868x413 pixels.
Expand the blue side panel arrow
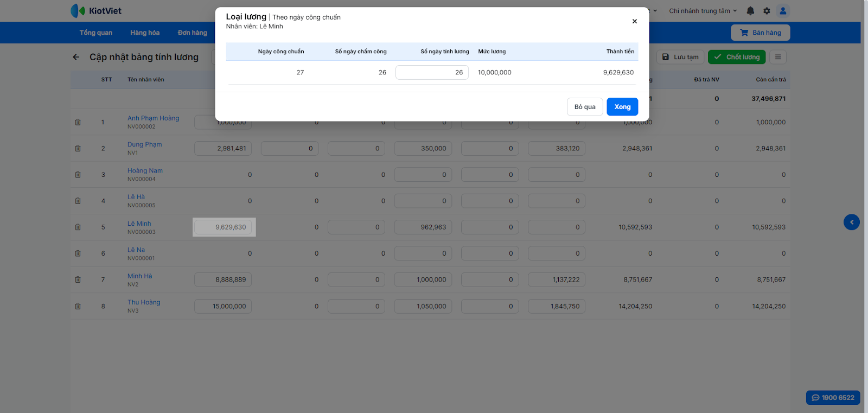(851, 222)
